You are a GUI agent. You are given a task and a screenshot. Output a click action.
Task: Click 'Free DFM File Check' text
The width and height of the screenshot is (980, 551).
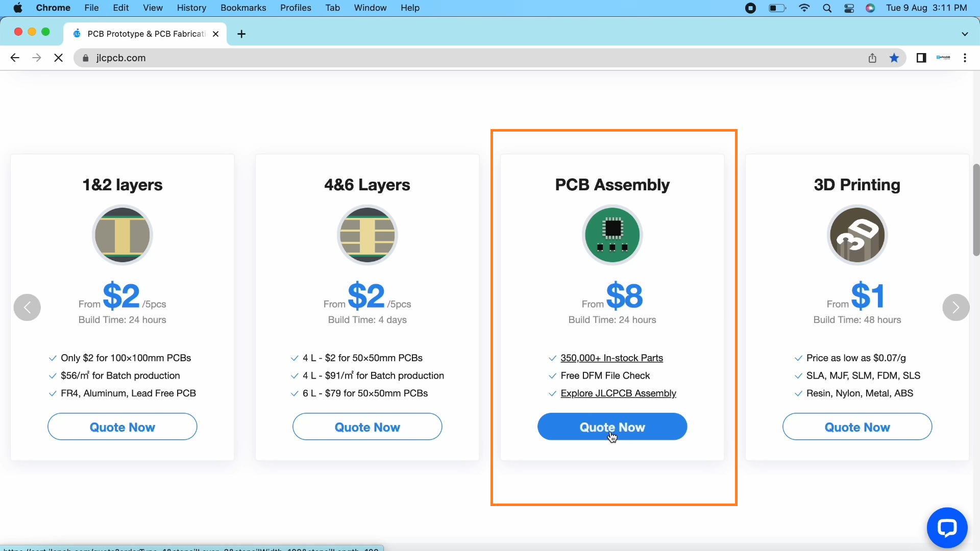pyautogui.click(x=605, y=376)
